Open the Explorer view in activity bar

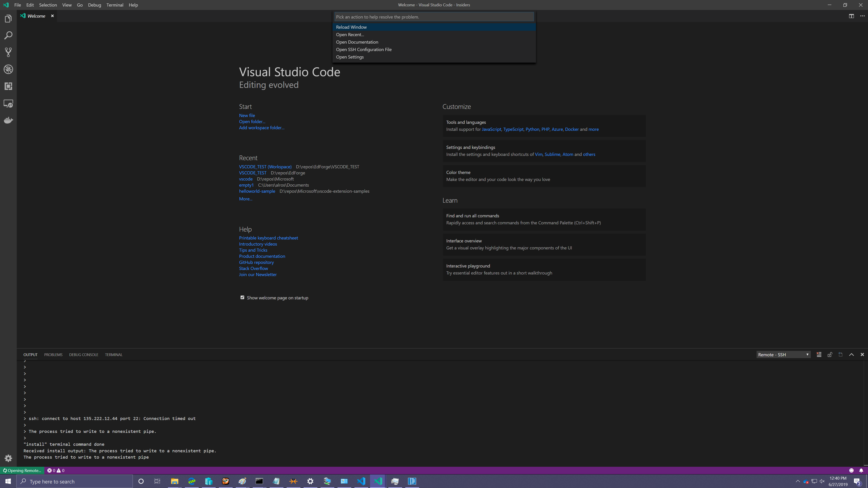click(8, 19)
